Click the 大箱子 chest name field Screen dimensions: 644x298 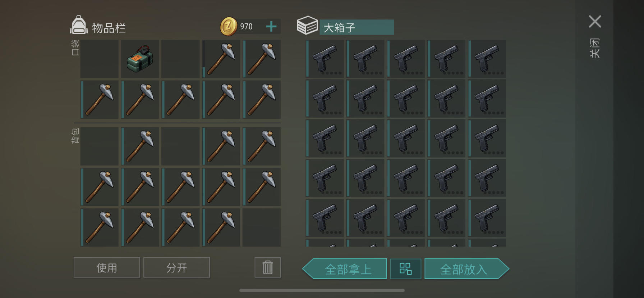[356, 27]
